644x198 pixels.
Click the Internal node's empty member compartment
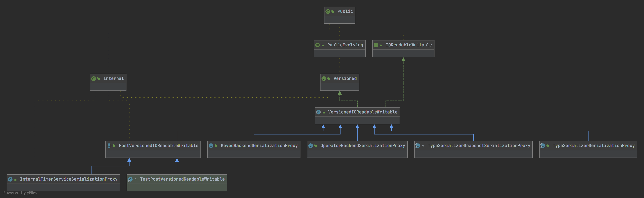pyautogui.click(x=108, y=87)
